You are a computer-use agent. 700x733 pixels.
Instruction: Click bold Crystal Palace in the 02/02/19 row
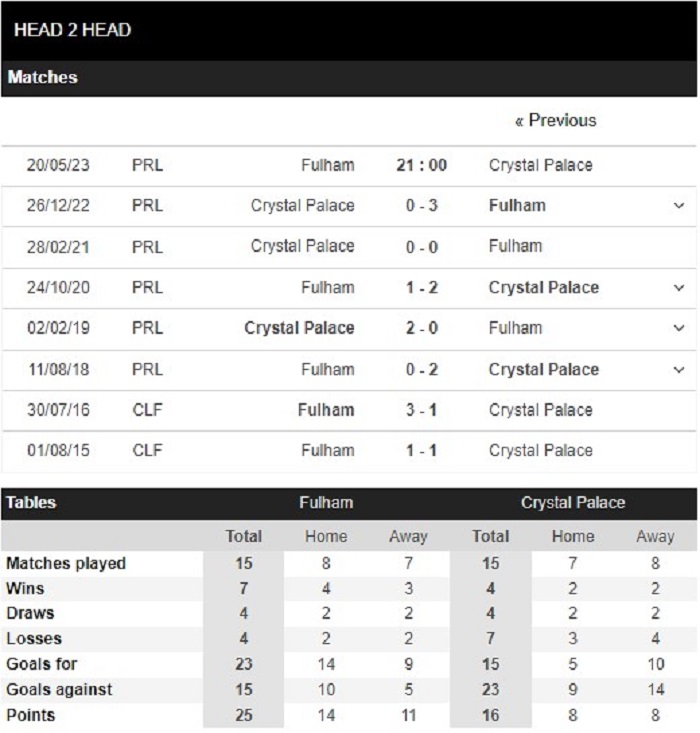[299, 329]
